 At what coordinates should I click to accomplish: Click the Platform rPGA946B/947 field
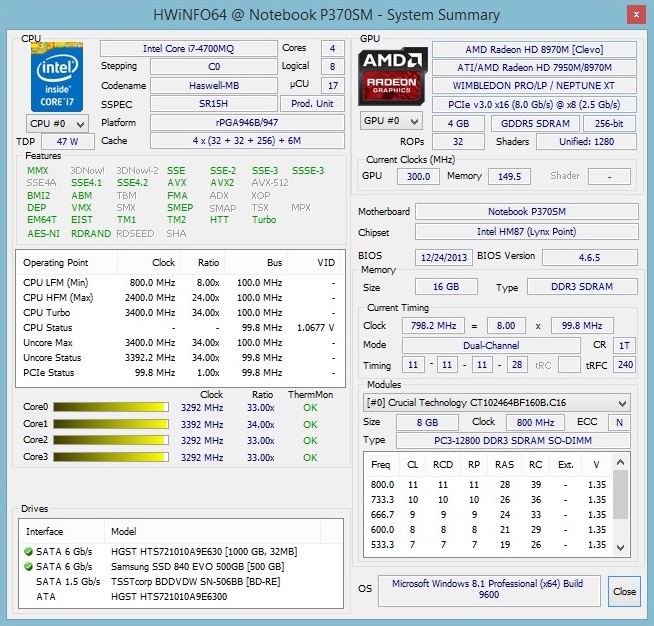[247, 123]
